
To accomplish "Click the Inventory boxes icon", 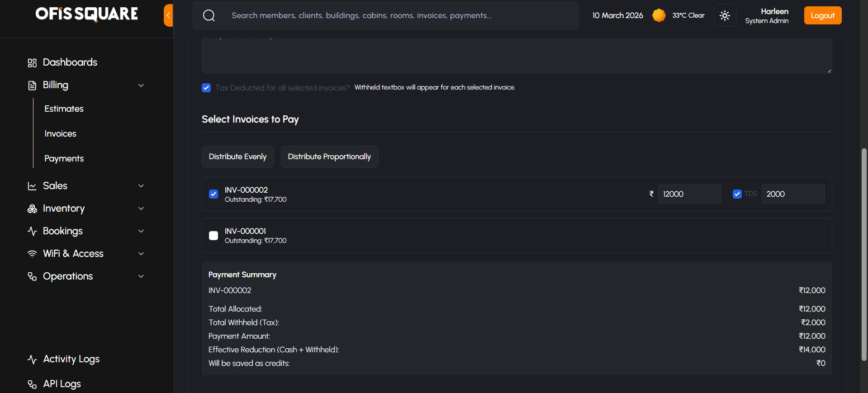I will [x=32, y=208].
